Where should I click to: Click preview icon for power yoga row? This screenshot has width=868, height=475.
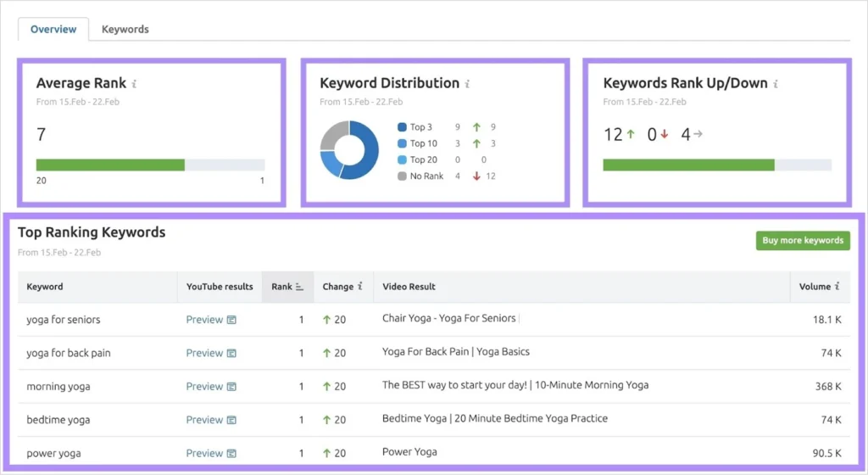231,453
